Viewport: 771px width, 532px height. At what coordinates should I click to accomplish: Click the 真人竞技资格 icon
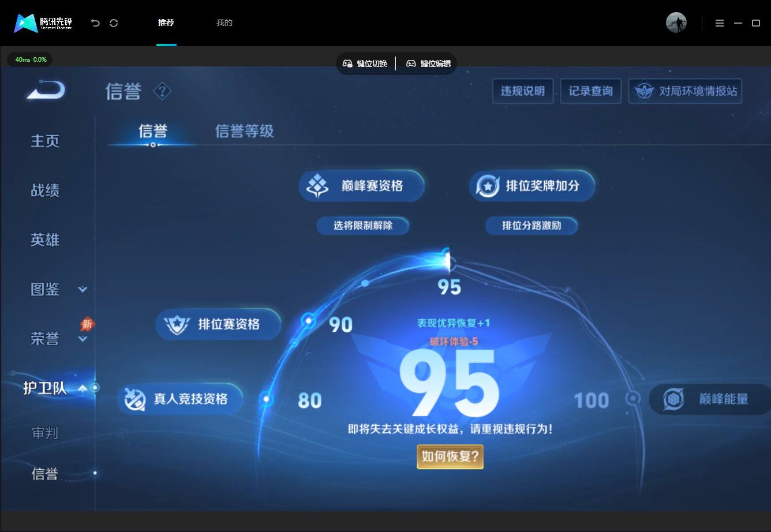[135, 399]
